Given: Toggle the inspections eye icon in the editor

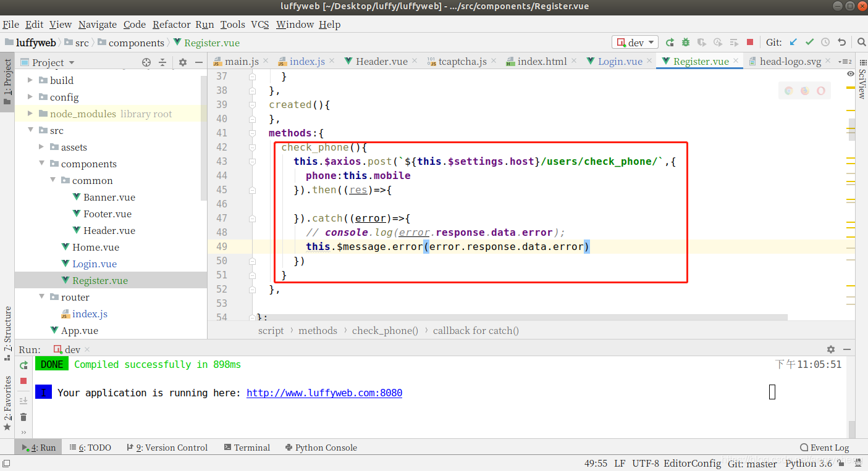Looking at the screenshot, I should pos(851,73).
